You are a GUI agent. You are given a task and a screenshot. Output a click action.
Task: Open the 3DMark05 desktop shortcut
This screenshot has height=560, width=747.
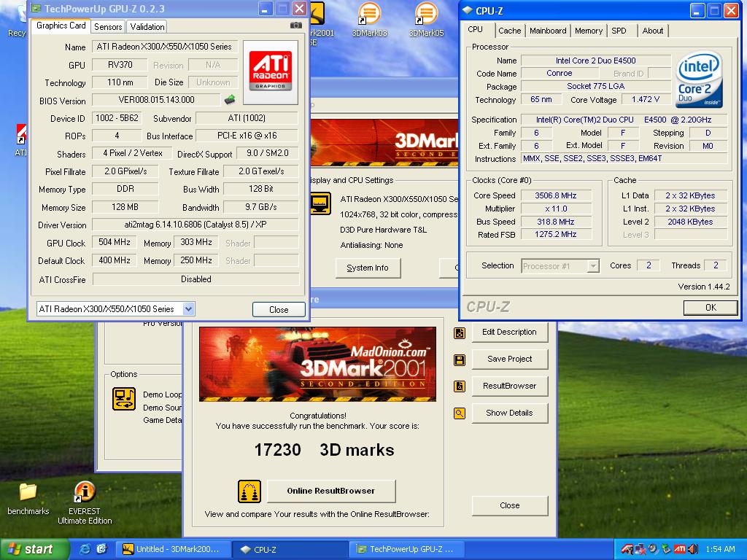[426, 20]
